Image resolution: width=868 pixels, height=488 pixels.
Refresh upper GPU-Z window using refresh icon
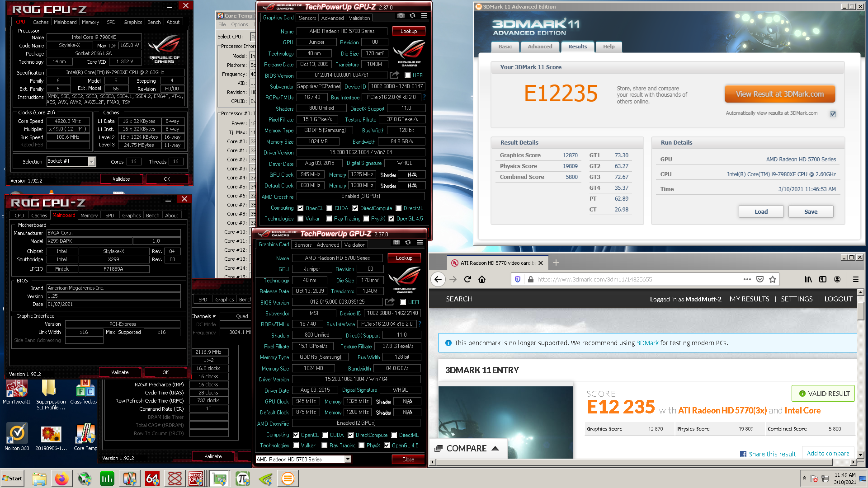click(x=412, y=15)
